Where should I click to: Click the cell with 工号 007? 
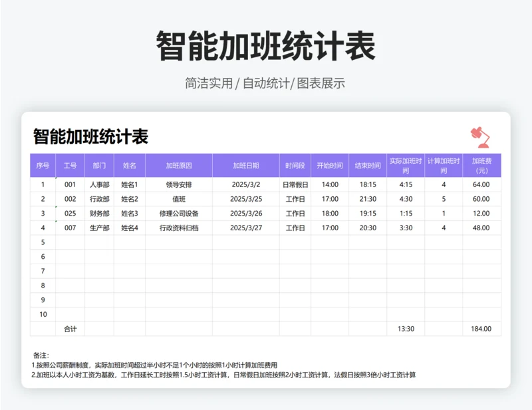70,228
